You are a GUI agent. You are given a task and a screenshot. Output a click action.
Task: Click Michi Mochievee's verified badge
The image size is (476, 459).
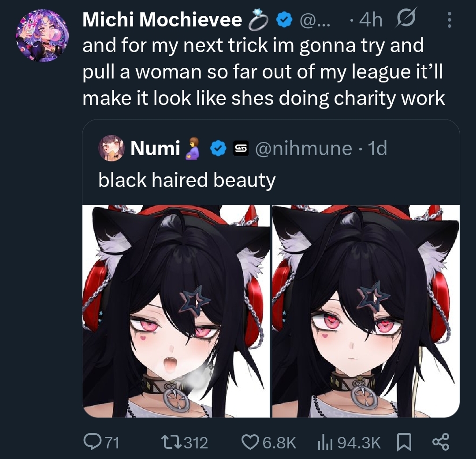284,20
